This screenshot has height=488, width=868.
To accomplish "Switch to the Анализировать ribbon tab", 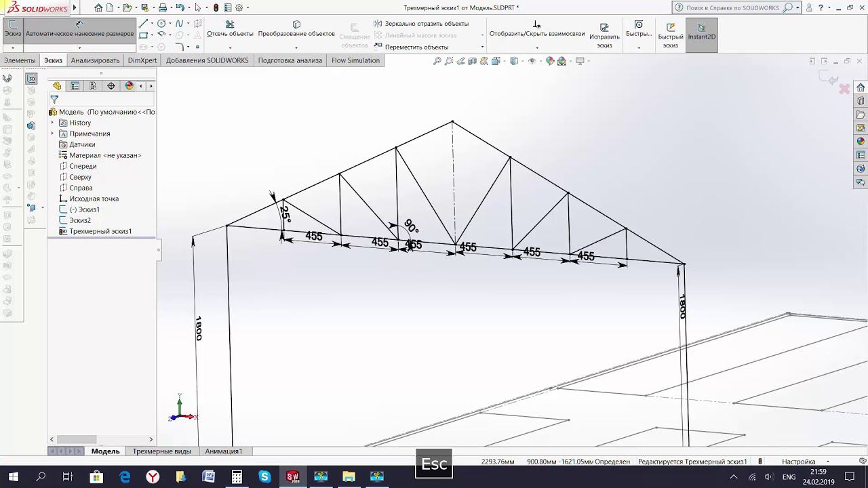I will click(95, 60).
